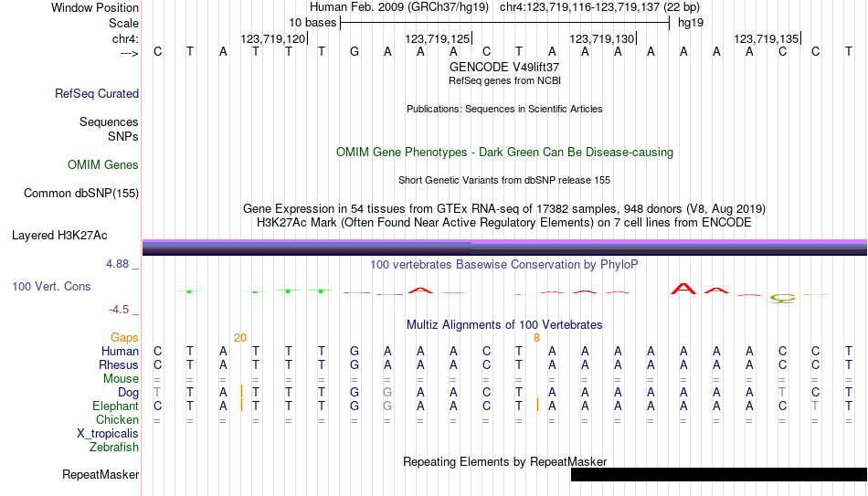Click the 123,719,120 position marker

[273, 38]
